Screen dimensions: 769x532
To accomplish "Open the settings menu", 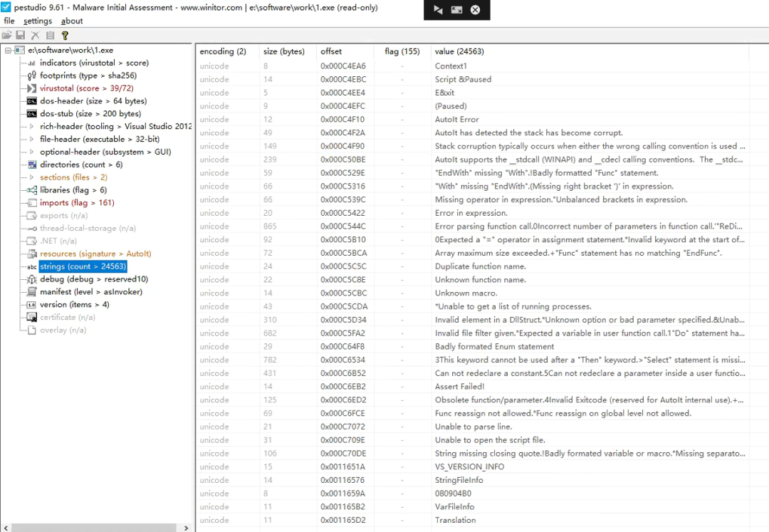I will [x=38, y=21].
